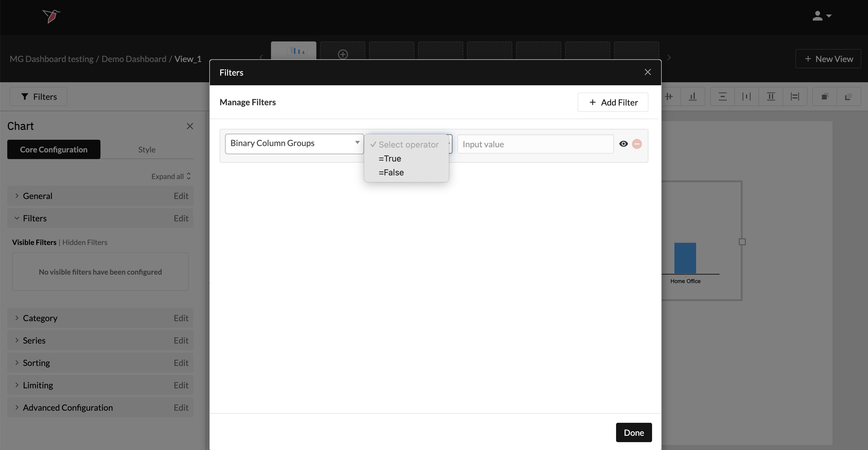Click the add view plus thumbnail

click(343, 54)
